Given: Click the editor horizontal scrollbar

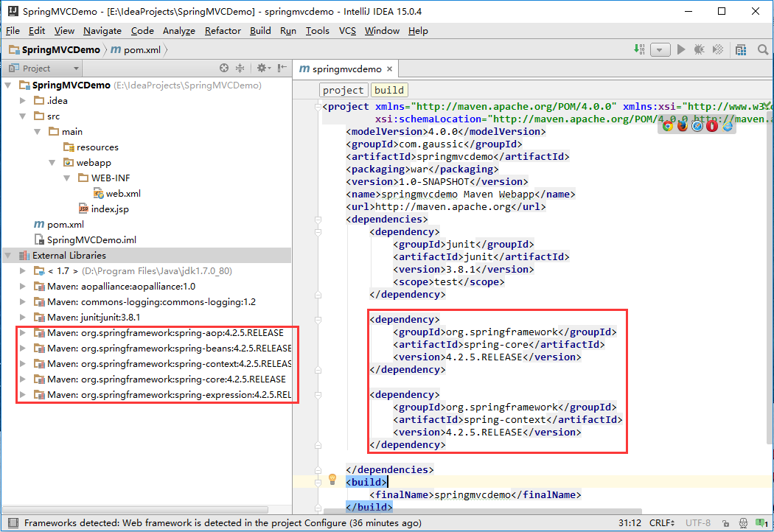Looking at the screenshot, I should (x=482, y=511).
